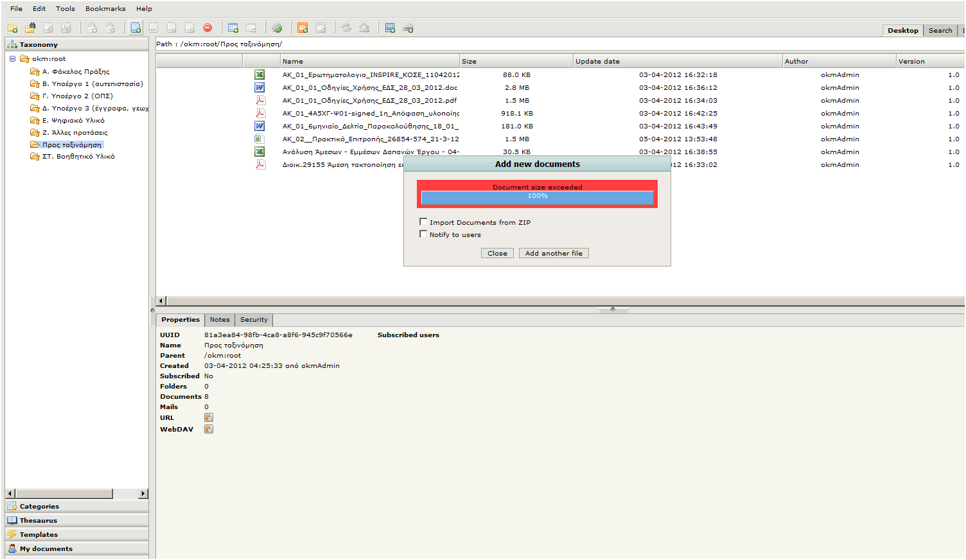Close the Add new documents dialog
Viewport: 966px width, 560px height.
(x=497, y=254)
